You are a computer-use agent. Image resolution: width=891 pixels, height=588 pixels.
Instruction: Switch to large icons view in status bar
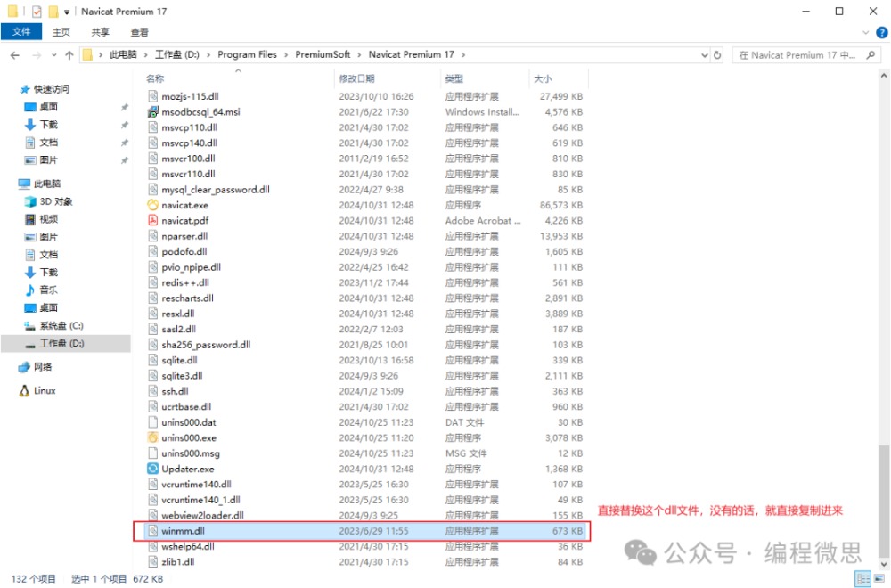coord(877,579)
